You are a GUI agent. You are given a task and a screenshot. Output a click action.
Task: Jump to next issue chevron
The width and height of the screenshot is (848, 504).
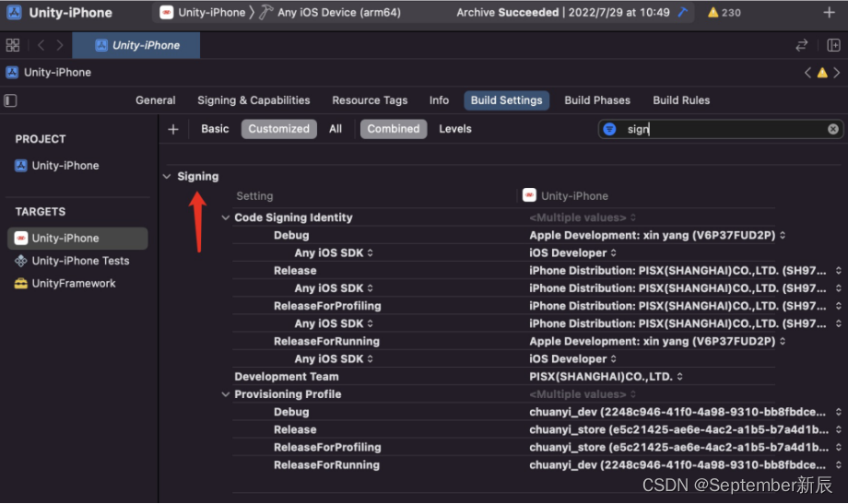[x=837, y=73]
